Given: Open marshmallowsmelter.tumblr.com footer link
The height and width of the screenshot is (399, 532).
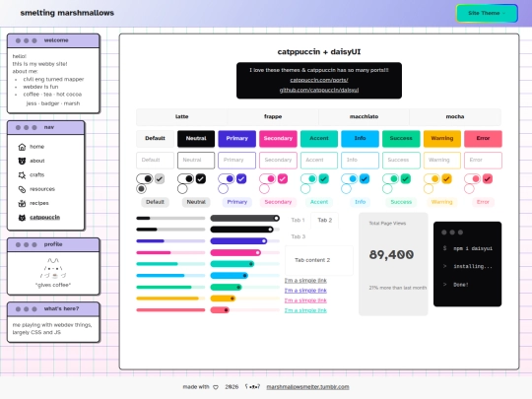Looking at the screenshot, I should 307,387.
